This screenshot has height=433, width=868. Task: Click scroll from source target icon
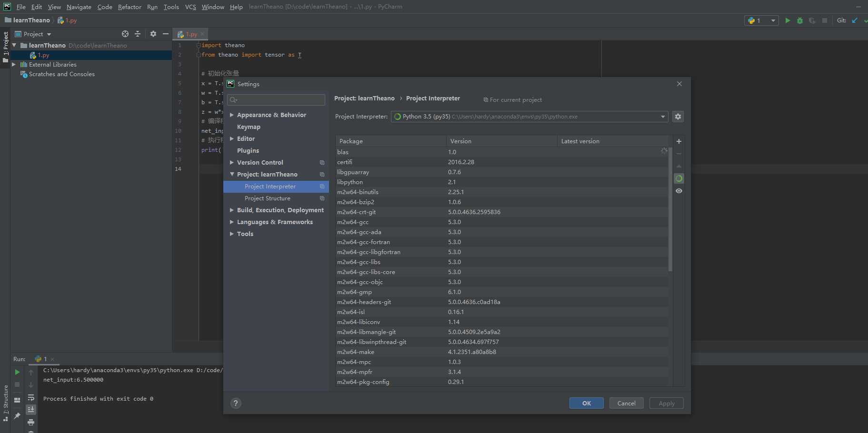coord(125,34)
